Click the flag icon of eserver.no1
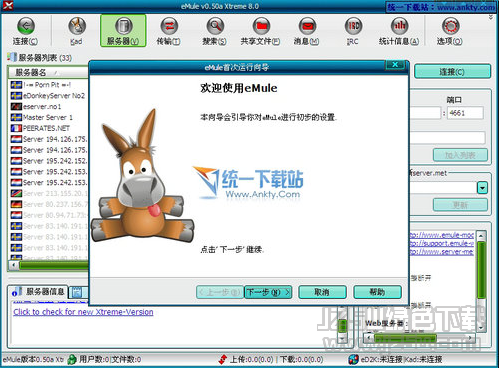This screenshot has width=499, height=370. click(x=16, y=106)
